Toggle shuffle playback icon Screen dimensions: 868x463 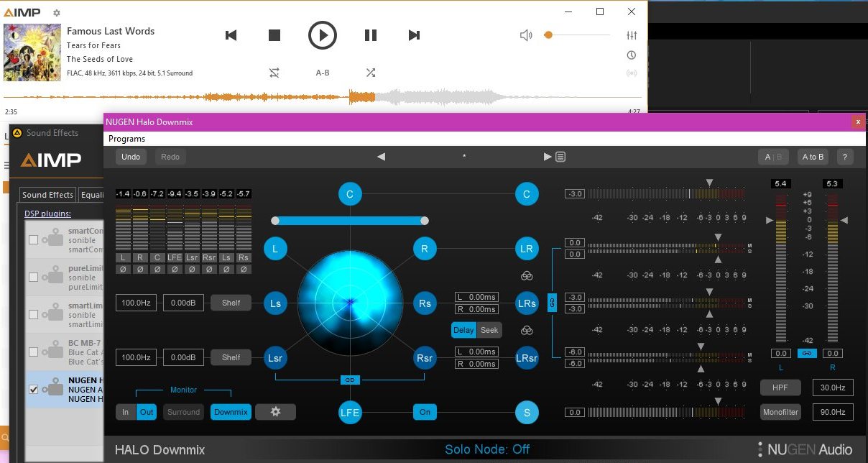pyautogui.click(x=370, y=73)
